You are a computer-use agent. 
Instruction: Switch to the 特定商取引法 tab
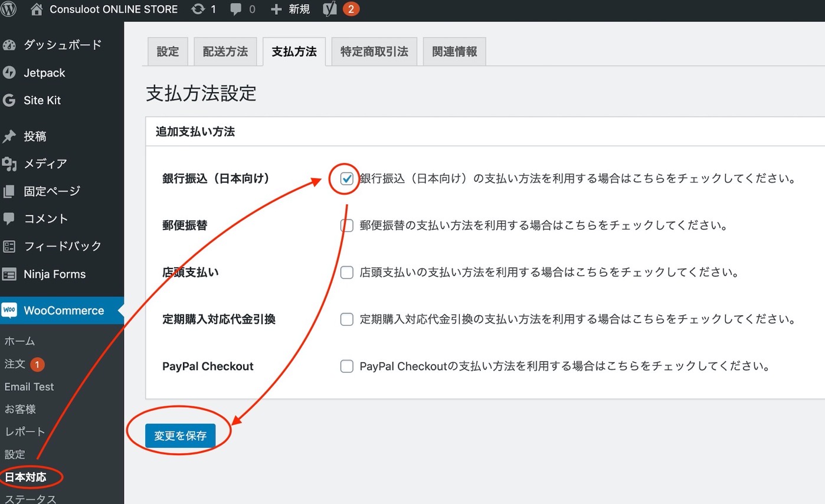tap(374, 51)
